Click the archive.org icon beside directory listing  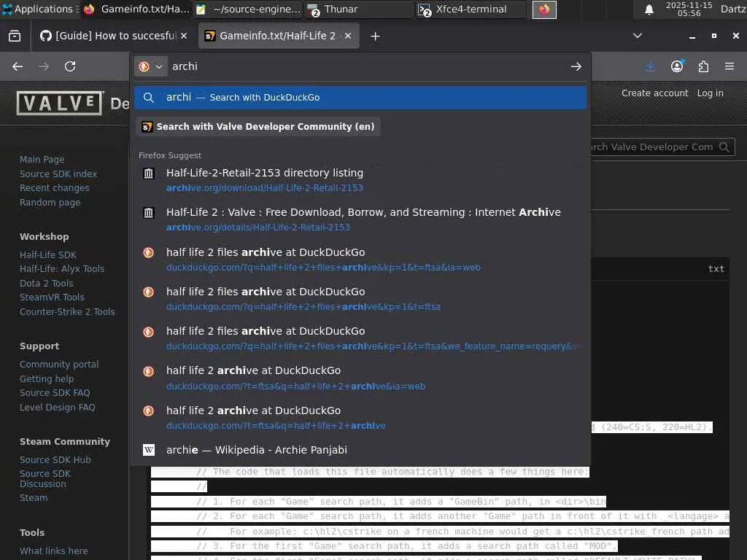click(x=149, y=174)
